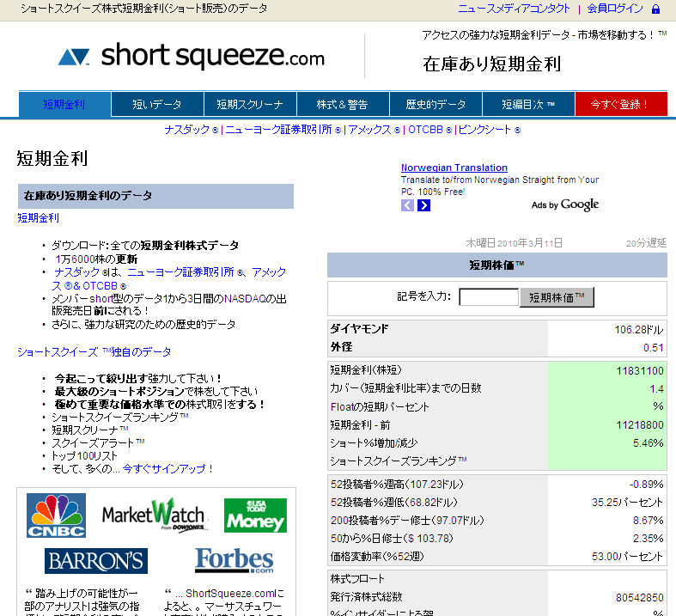Click the 短期株価™ submit button
This screenshot has width=676, height=616.
[557, 297]
